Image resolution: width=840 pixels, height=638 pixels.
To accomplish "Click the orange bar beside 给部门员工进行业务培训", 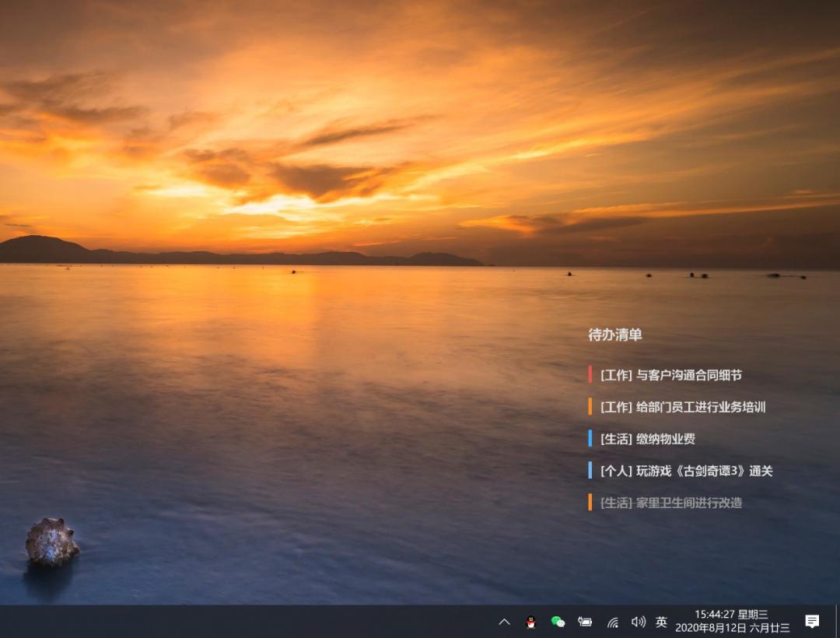I will click(590, 406).
